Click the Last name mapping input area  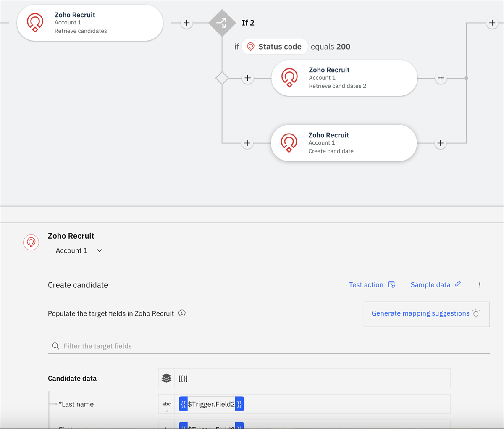point(312,404)
